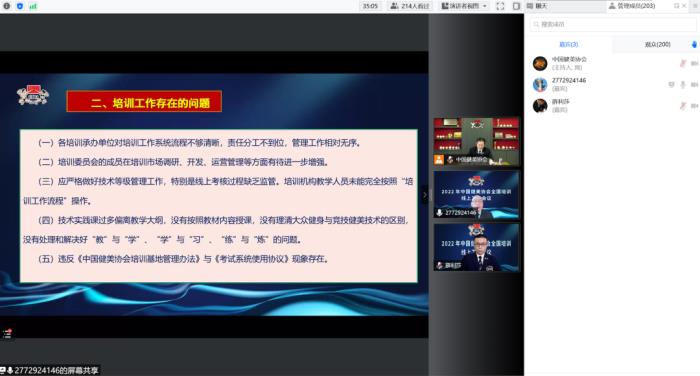Switch to the 聊天 chat tab
This screenshot has height=376, width=700.
tap(537, 6)
